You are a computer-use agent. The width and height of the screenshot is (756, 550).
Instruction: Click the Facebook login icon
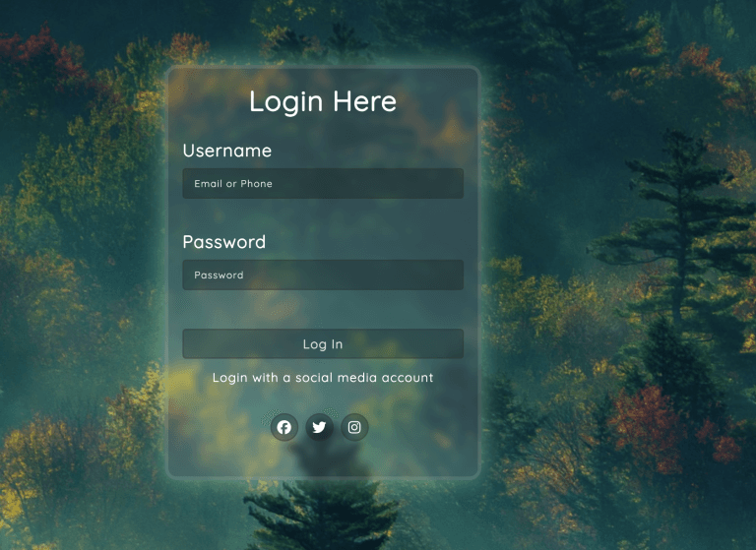coord(283,427)
